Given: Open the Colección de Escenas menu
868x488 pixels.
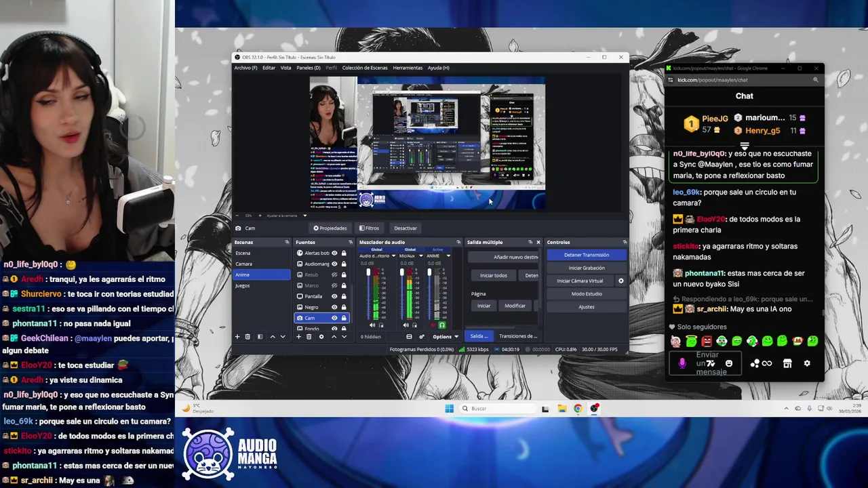Looking at the screenshot, I should (x=365, y=68).
